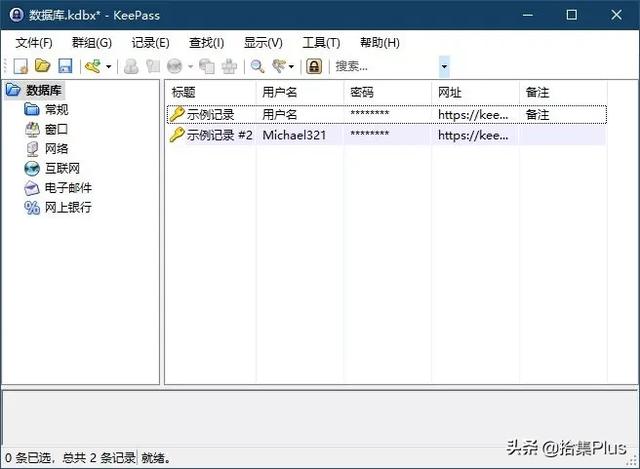
Task: Open the 工具(T) menu
Action: (321, 42)
